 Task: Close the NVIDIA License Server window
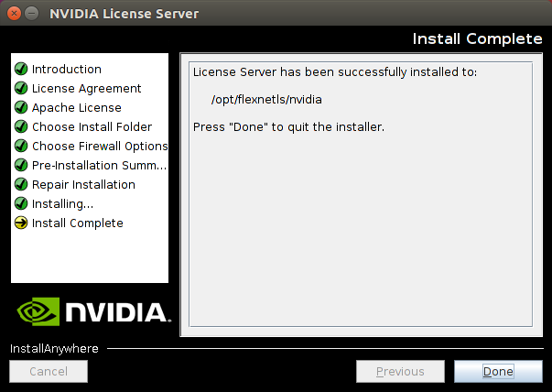coord(14,14)
